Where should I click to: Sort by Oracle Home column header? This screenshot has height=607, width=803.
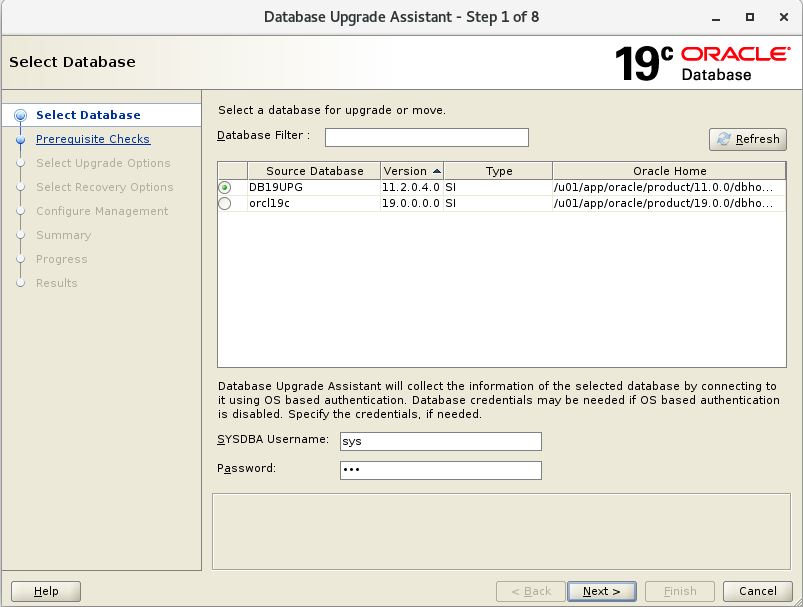point(669,171)
